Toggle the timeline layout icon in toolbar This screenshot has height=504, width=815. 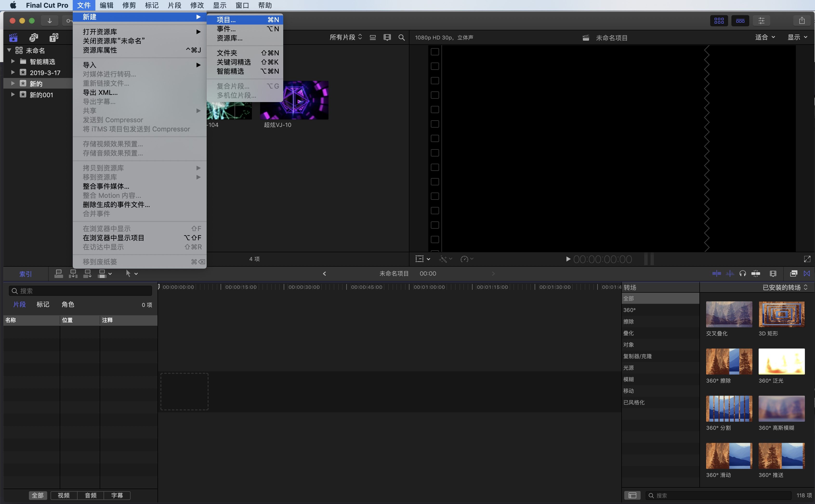(x=740, y=21)
